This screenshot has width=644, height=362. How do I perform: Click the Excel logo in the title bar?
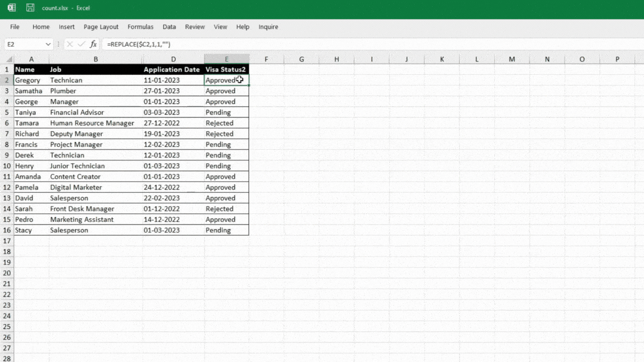pyautogui.click(x=11, y=8)
